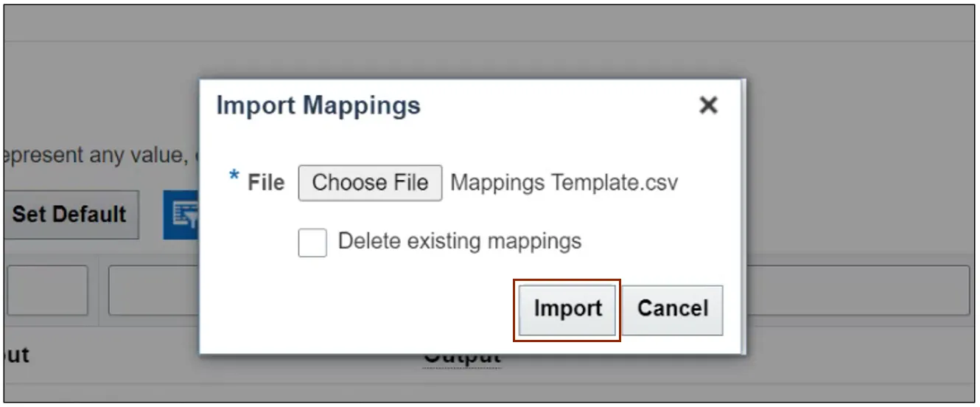Screen dimensions: 980x407
Task: Select the Mappings Template.csv file name
Action: pyautogui.click(x=564, y=183)
